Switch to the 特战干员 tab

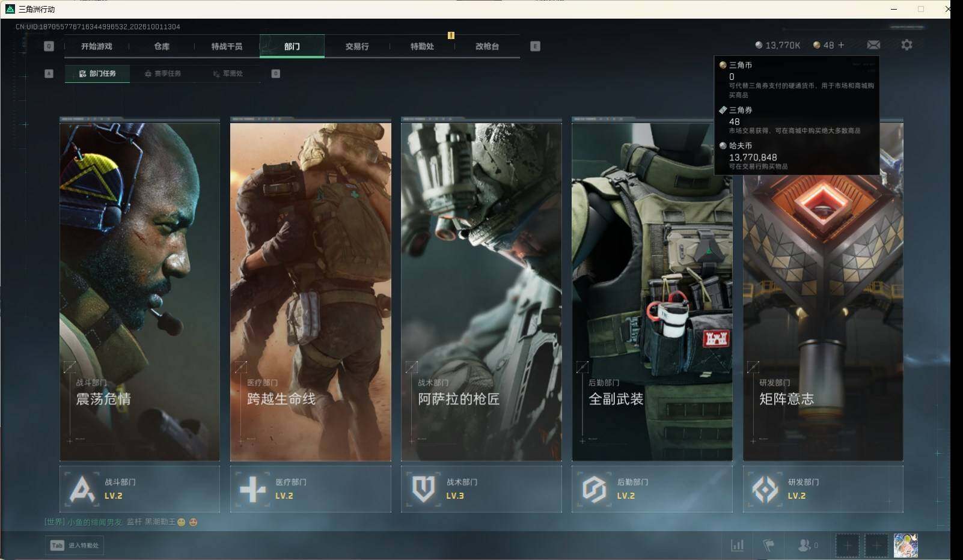(x=227, y=46)
